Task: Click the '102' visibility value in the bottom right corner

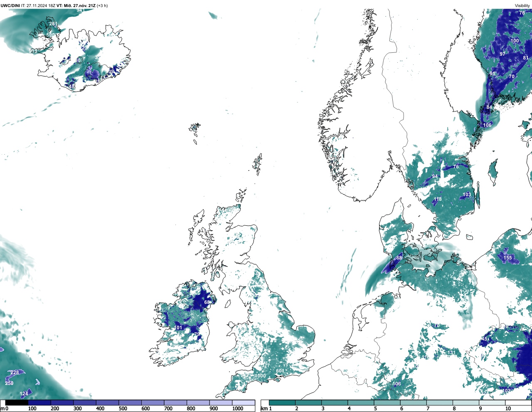Action: pos(507,391)
